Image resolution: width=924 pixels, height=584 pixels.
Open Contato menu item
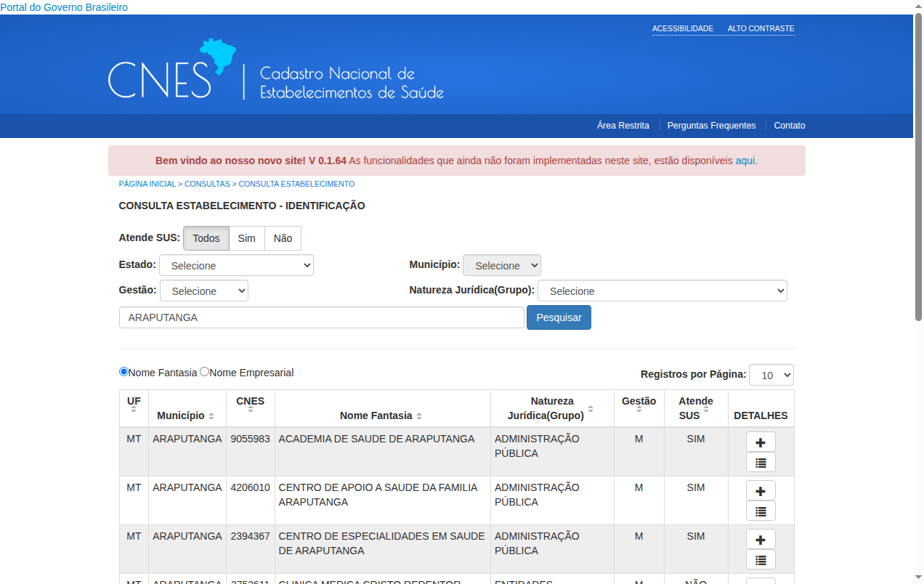coord(790,126)
